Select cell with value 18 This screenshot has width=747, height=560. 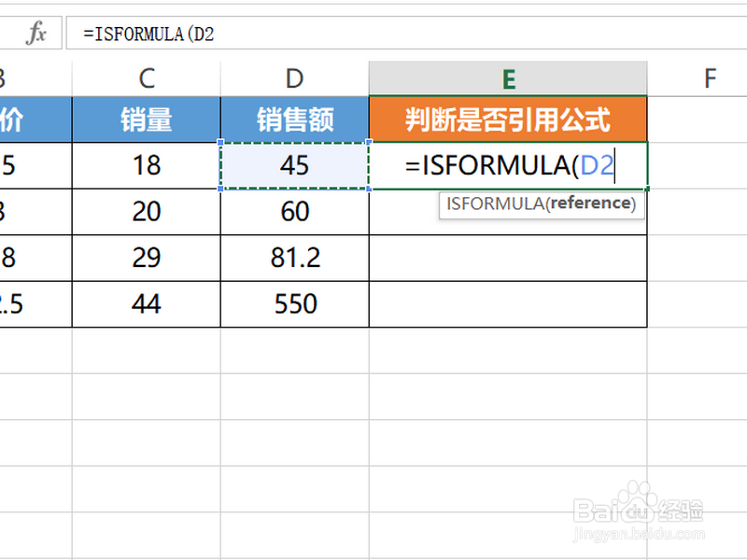coord(147,165)
